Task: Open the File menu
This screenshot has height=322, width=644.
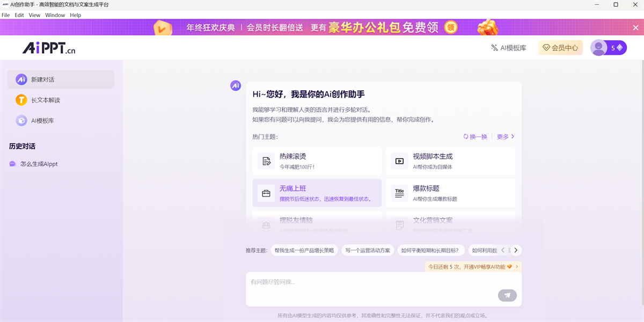Action: [x=6, y=15]
